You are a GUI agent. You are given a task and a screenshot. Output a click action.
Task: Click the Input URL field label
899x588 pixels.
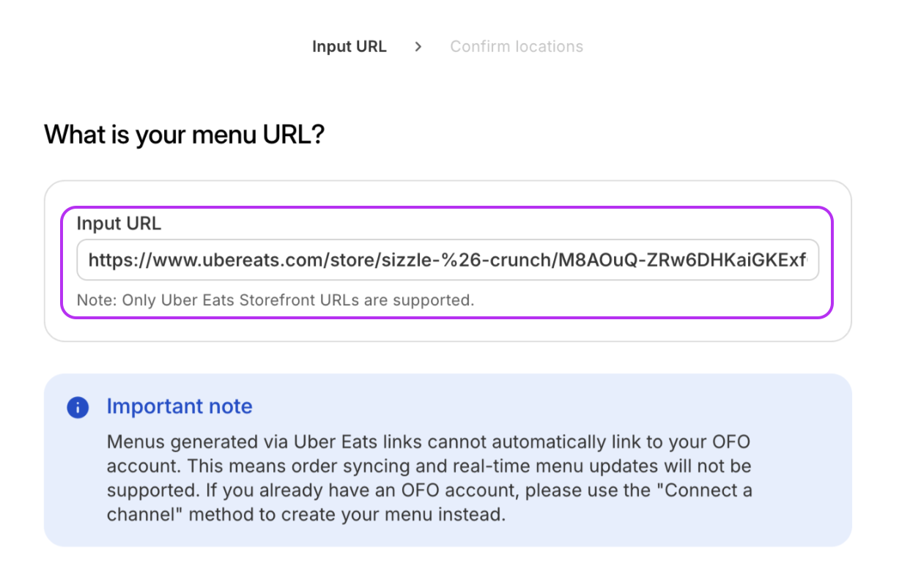coord(119,224)
